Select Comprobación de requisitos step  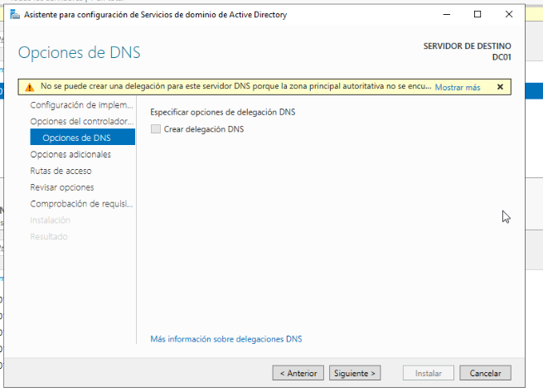tap(81, 204)
